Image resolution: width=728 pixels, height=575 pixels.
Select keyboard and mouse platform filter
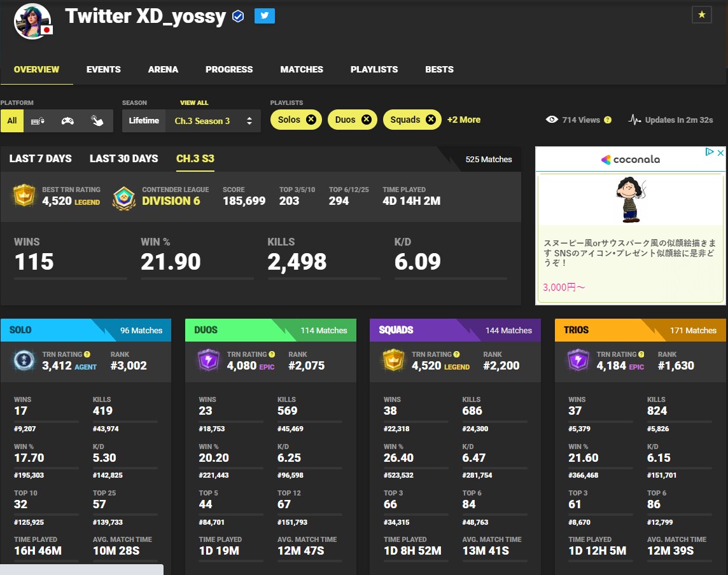click(x=38, y=121)
